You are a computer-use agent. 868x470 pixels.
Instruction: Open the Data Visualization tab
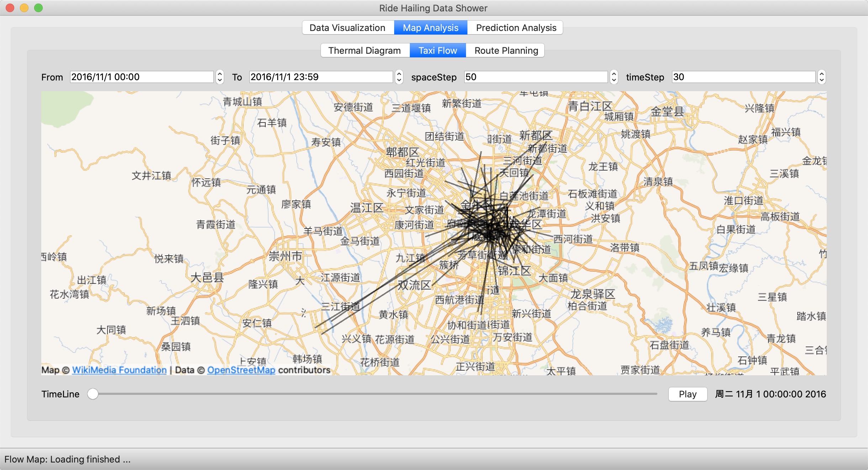click(x=347, y=28)
